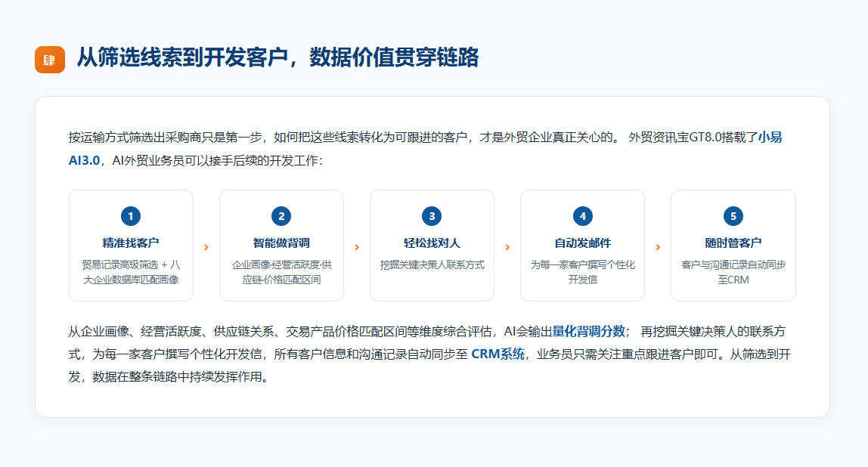This screenshot has height=467, width=868.
Task: Click the orange 肆 section badge
Action: point(50,60)
